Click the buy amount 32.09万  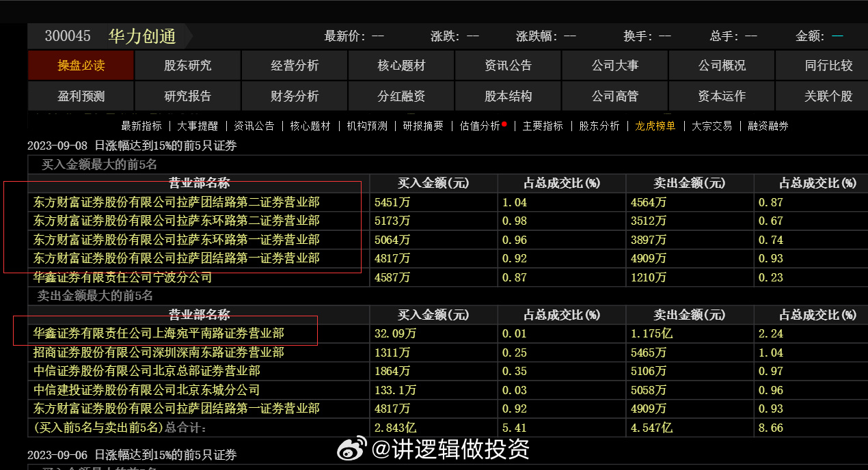pyautogui.click(x=396, y=333)
